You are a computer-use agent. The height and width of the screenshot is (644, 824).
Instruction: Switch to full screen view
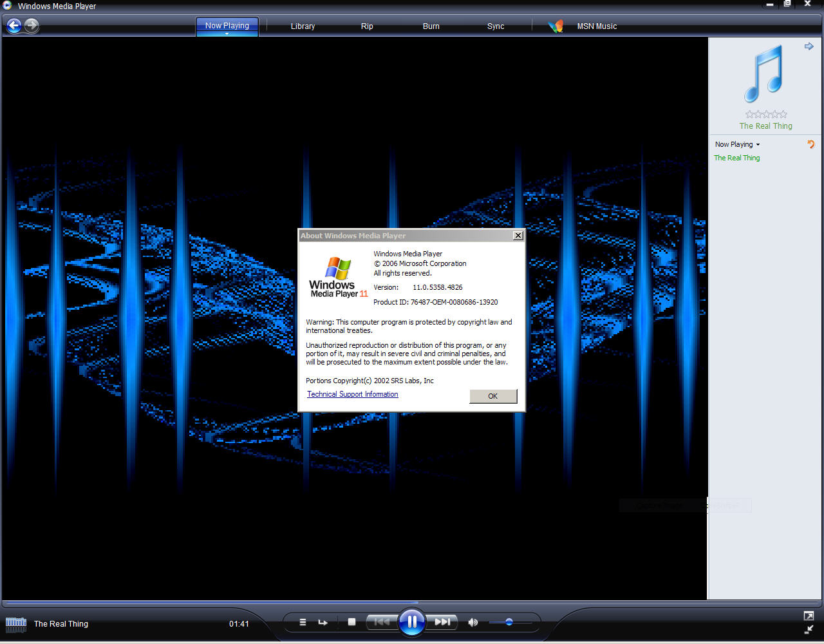[809, 616]
